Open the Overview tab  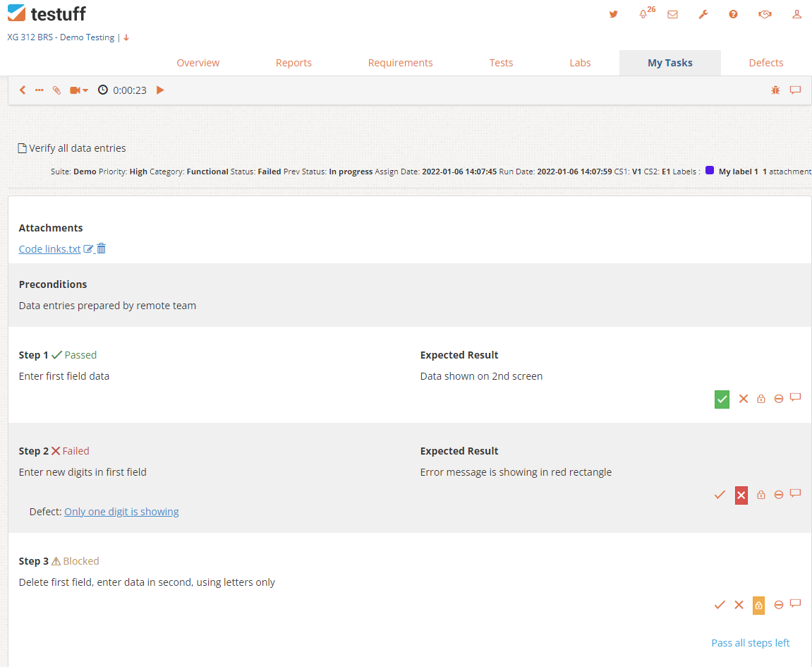coord(198,63)
